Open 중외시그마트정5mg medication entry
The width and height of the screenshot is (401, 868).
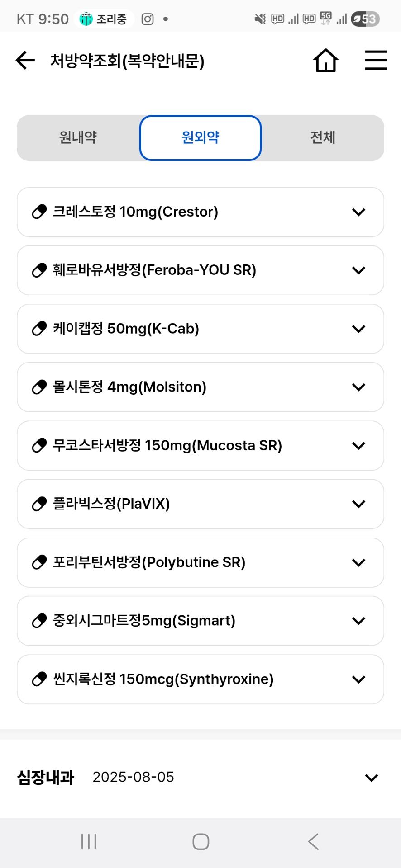[200, 621]
